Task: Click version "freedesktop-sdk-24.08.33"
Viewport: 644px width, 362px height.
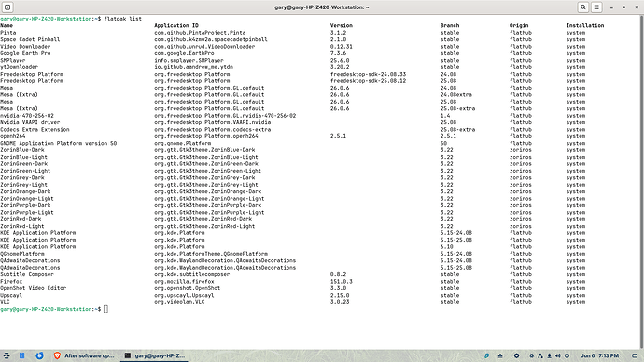Action: [x=368, y=74]
